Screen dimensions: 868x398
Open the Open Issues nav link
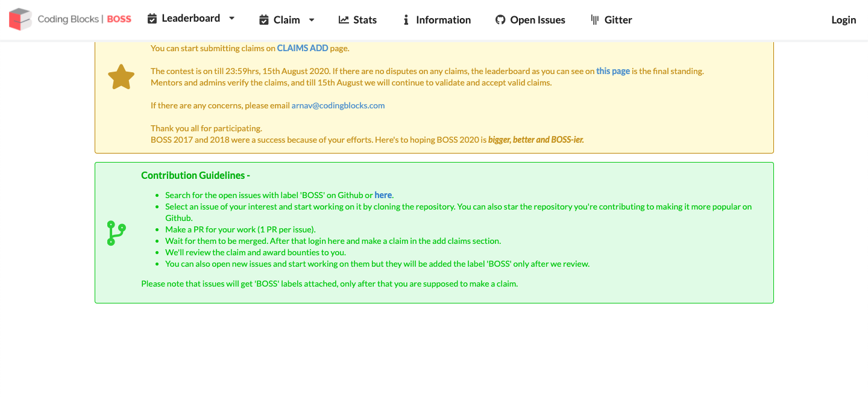point(530,20)
